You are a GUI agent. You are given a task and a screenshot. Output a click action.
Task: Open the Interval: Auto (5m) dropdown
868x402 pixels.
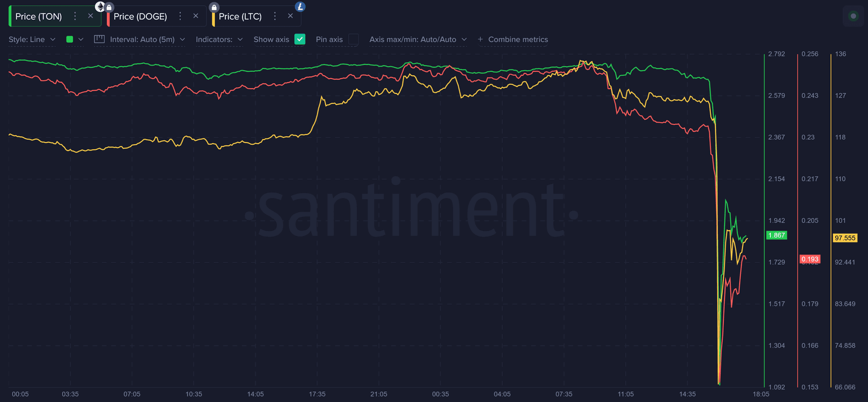147,40
